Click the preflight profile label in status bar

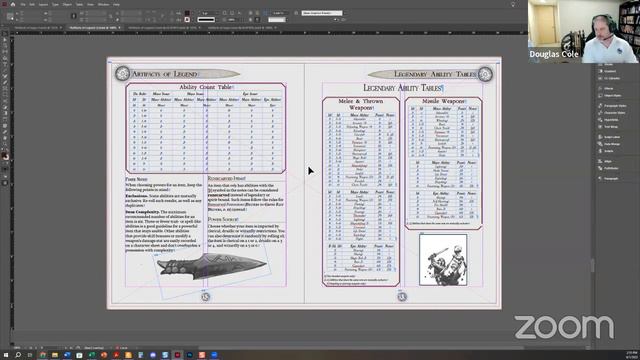pos(94,348)
